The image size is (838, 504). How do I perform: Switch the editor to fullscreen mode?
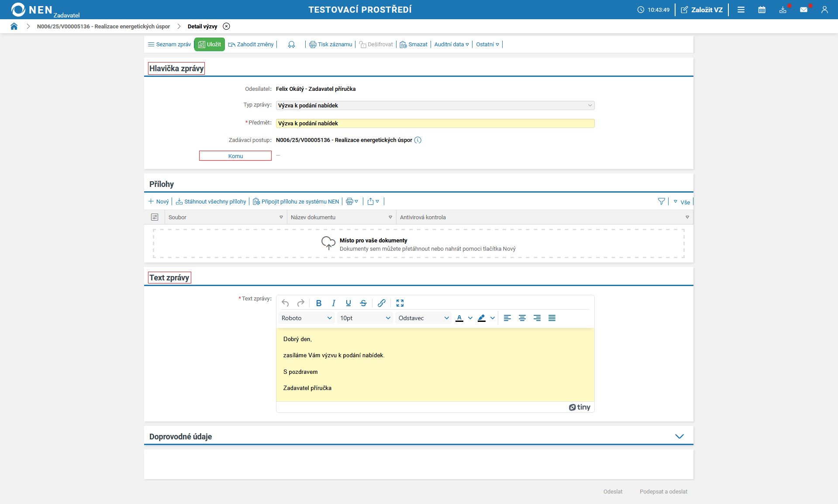click(x=400, y=303)
